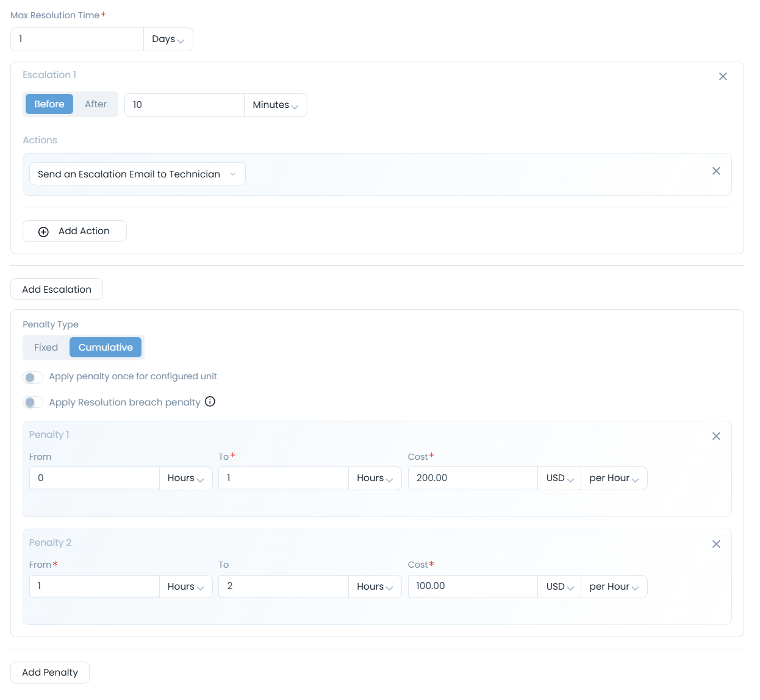Open the escalation Minutes unit dropdown
Image resolution: width=760 pixels, height=700 pixels.
pos(275,105)
